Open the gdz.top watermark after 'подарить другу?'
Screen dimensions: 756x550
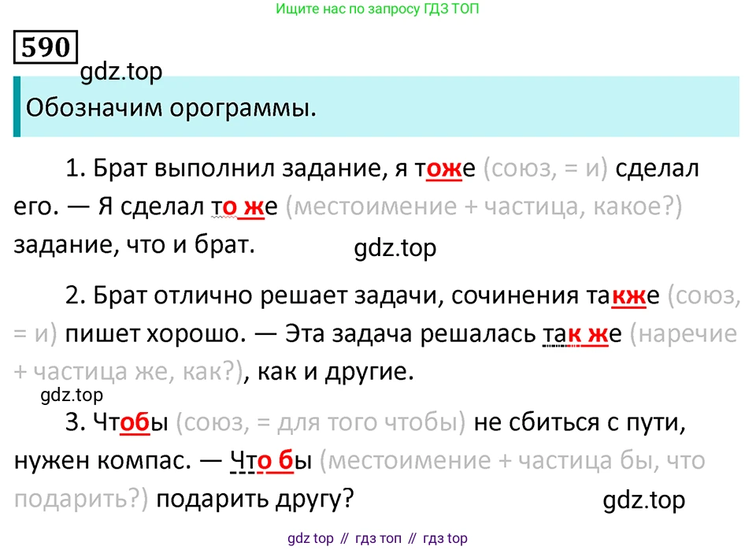643,500
